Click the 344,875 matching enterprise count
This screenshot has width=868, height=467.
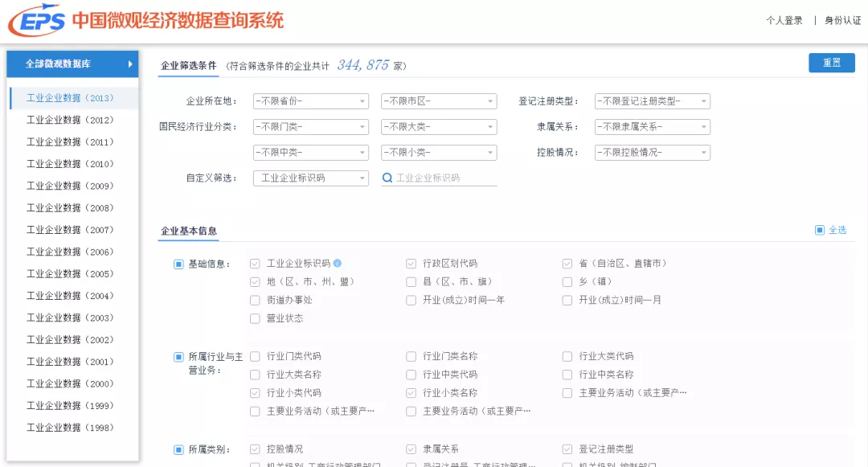tap(363, 65)
